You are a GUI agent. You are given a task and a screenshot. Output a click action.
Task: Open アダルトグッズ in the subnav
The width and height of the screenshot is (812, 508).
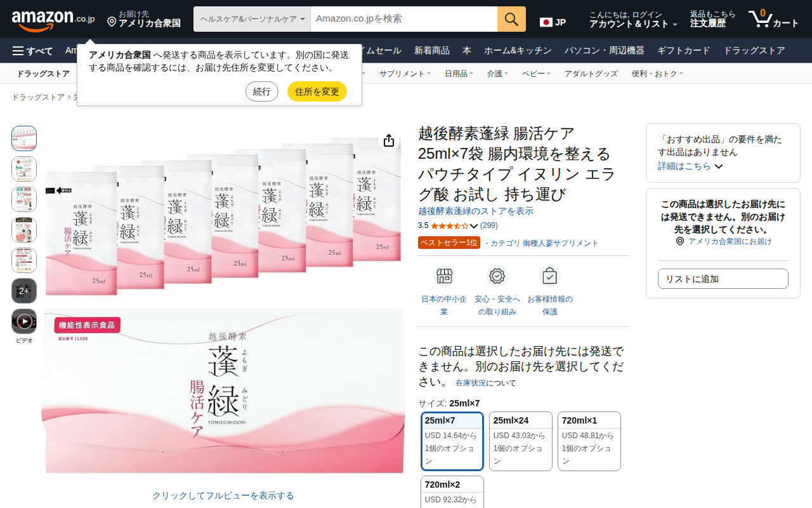[x=591, y=74]
